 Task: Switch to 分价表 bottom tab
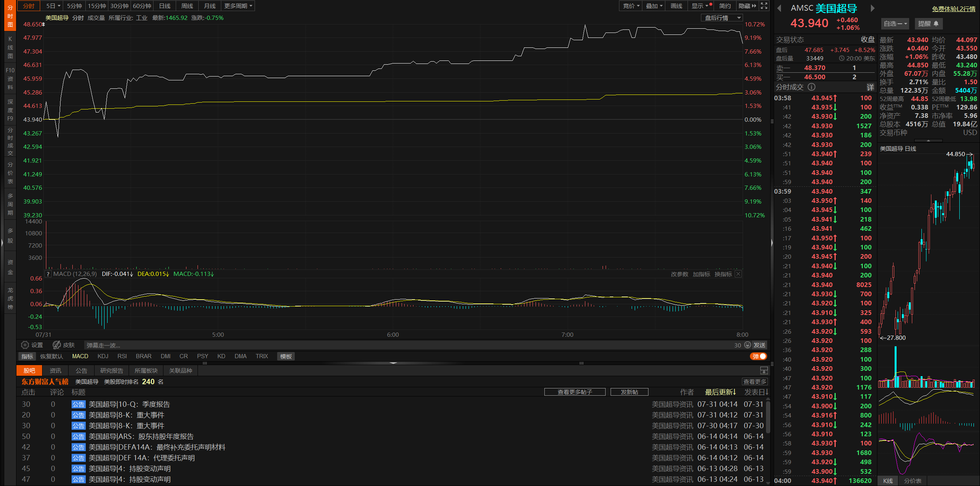click(x=913, y=481)
